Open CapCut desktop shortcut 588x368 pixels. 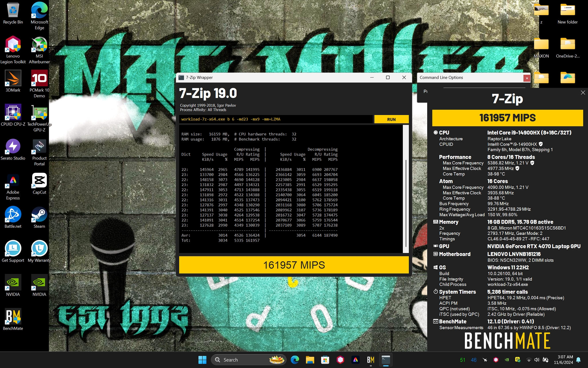click(x=39, y=183)
